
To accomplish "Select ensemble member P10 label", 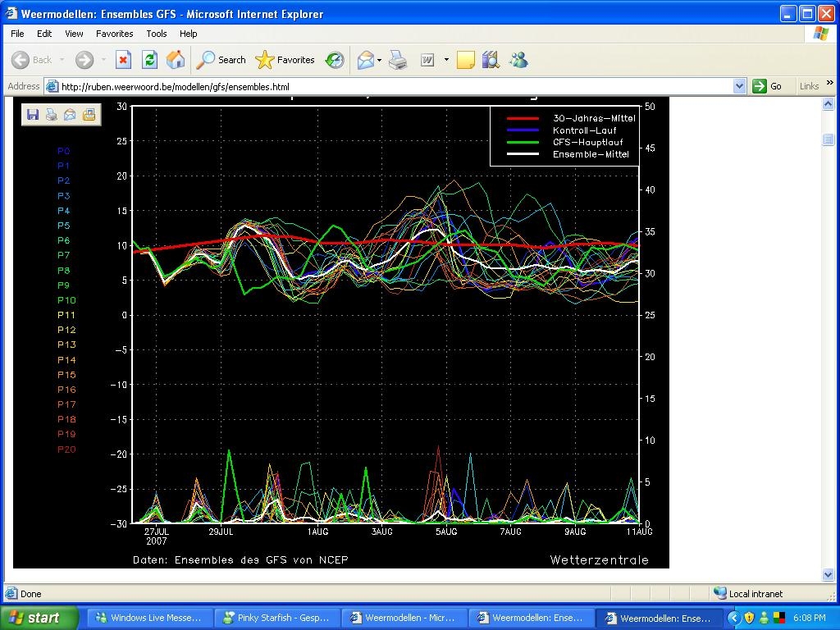I will [x=66, y=300].
